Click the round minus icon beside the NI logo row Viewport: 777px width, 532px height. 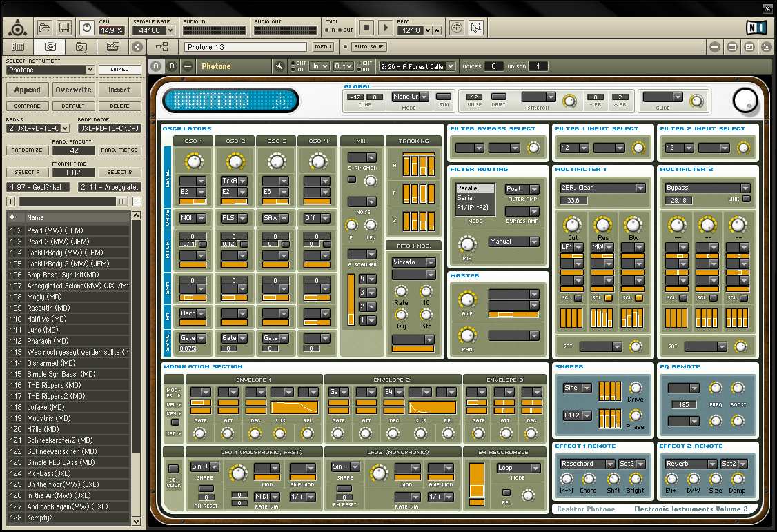[715, 47]
